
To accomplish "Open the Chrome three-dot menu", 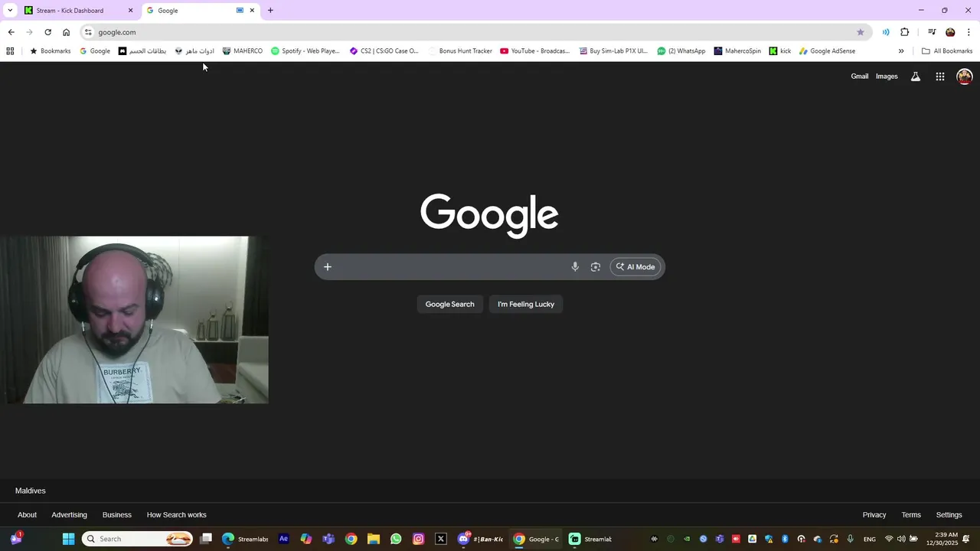I will click(x=969, y=32).
